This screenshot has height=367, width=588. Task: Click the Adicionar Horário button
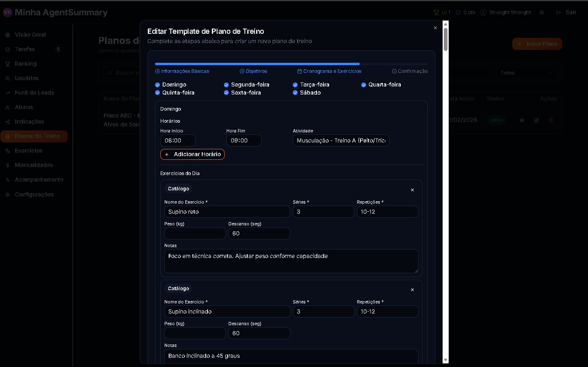point(193,155)
